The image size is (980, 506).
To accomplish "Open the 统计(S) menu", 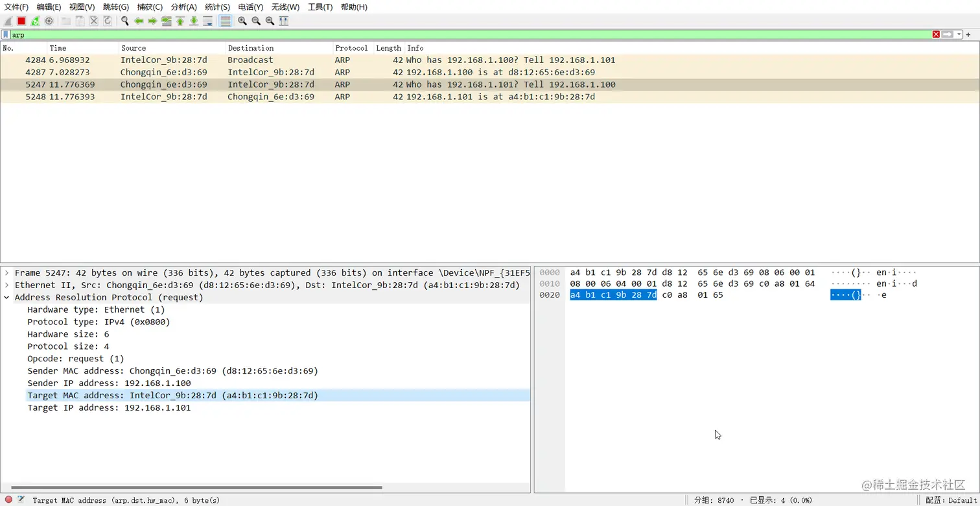I will pos(217,7).
